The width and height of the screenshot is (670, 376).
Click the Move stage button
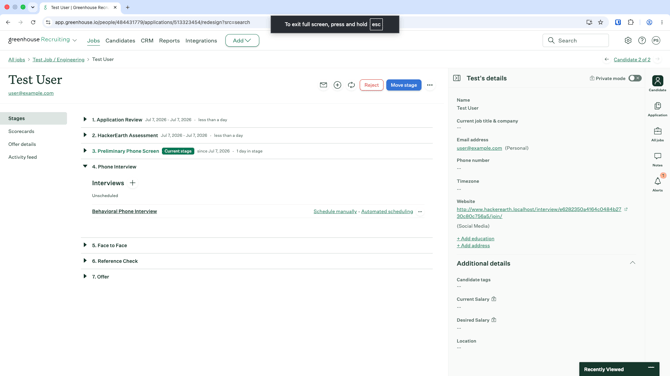[x=403, y=85]
